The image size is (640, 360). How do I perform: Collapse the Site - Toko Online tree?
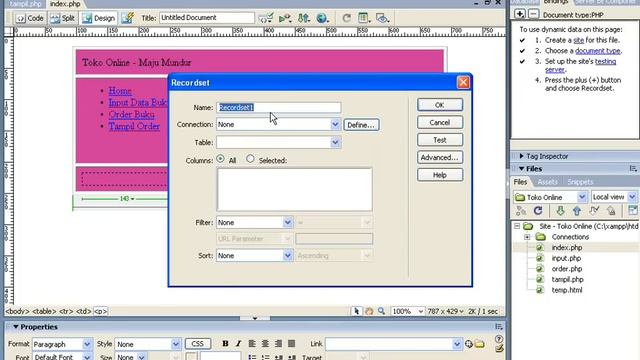(517, 226)
